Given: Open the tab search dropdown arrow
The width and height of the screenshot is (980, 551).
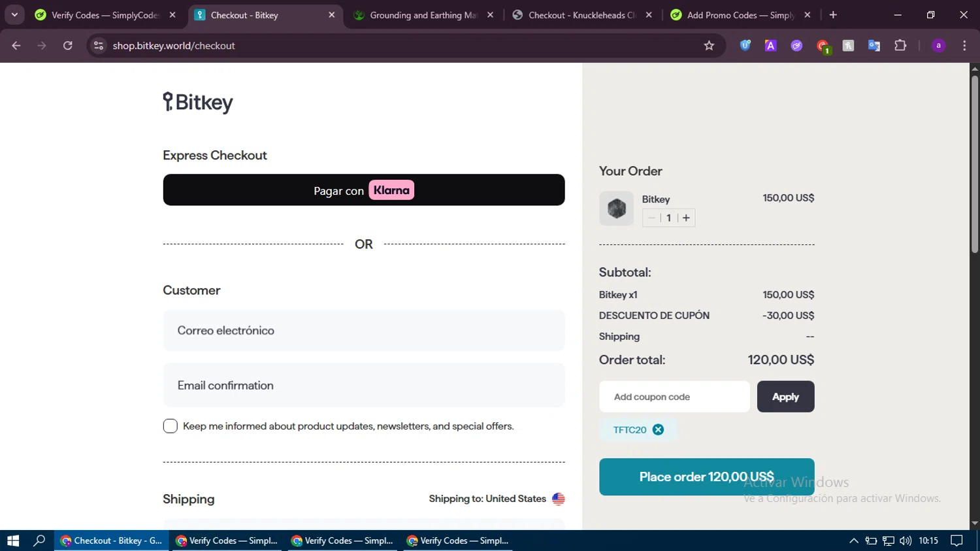Looking at the screenshot, I should [14, 15].
